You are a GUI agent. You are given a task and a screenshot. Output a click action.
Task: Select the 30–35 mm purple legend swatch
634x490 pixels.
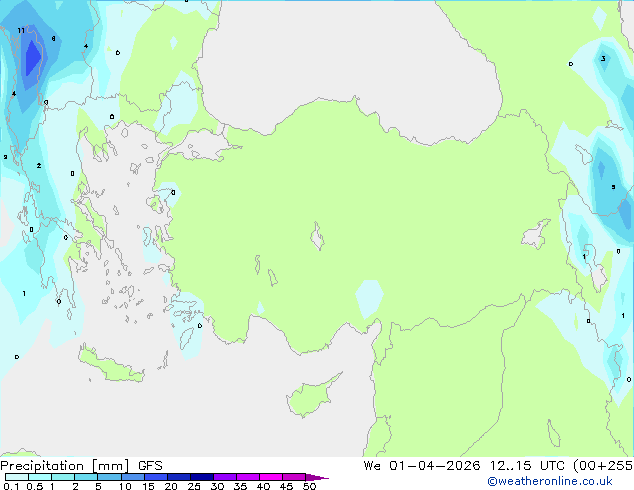(x=225, y=477)
